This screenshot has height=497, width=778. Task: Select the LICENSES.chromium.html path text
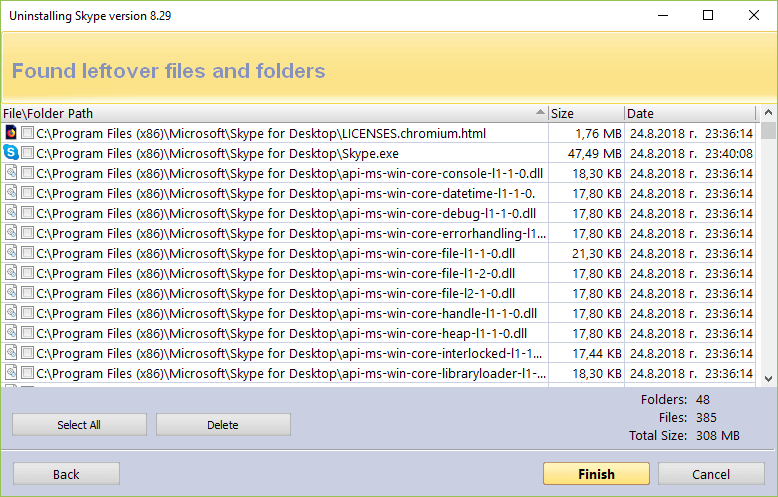click(261, 133)
